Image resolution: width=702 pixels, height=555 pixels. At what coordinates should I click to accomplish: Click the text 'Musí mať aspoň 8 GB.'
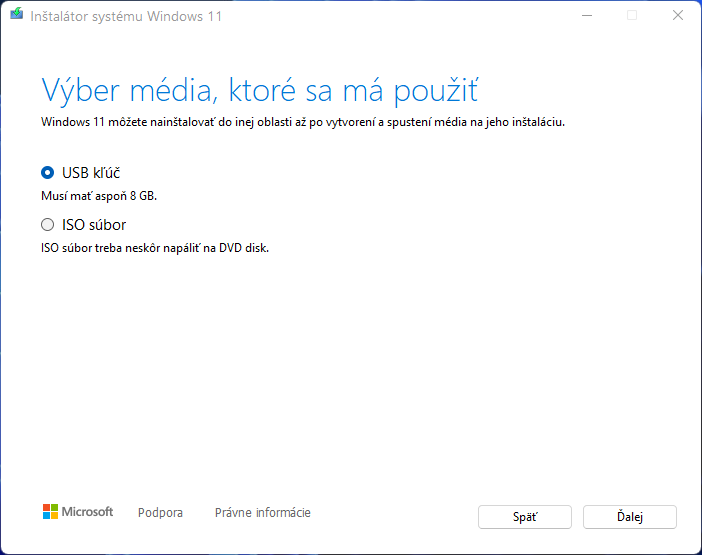click(99, 196)
